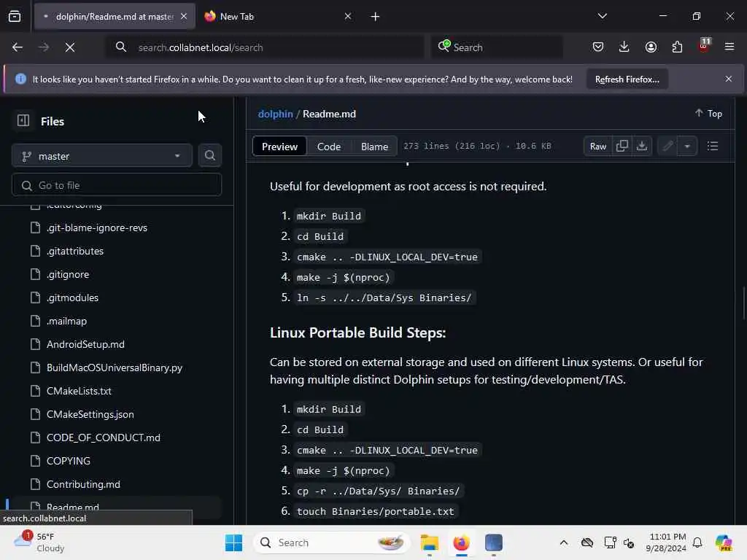The width and height of the screenshot is (747, 560).
Task: Open Firefox account icon
Action: (x=651, y=47)
